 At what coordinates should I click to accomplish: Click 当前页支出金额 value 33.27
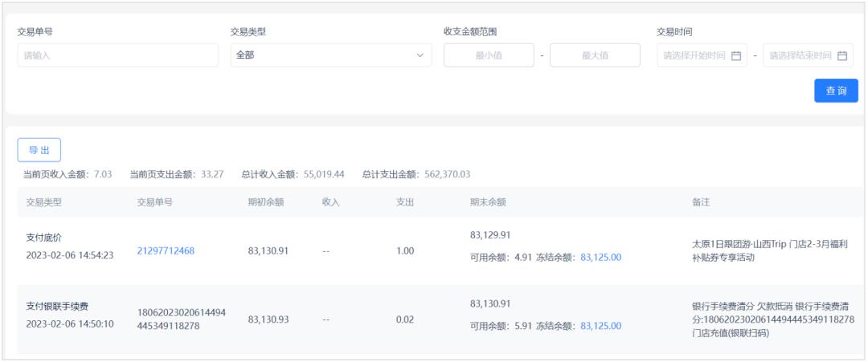[212, 175]
